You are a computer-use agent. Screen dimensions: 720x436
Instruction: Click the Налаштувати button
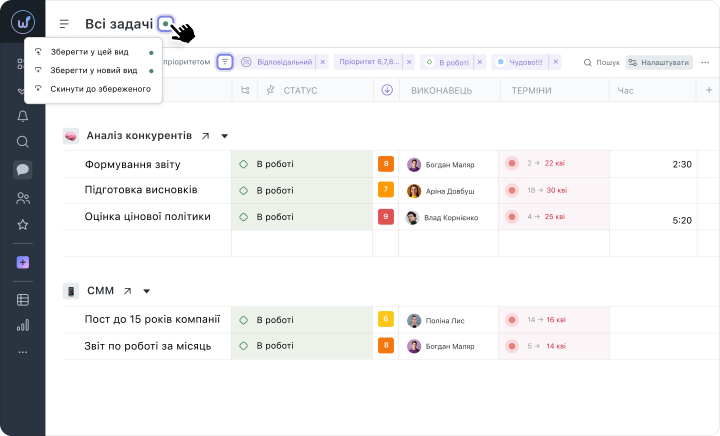tap(659, 62)
